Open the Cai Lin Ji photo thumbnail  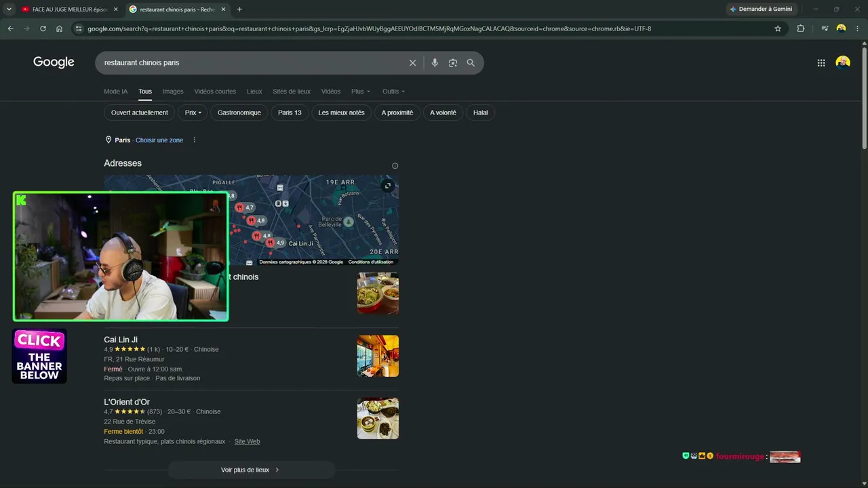(378, 356)
